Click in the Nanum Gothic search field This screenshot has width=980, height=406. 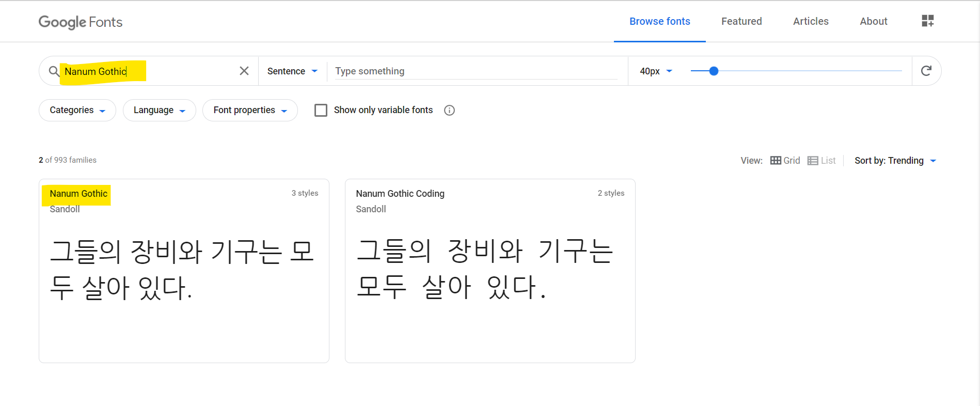[150, 71]
